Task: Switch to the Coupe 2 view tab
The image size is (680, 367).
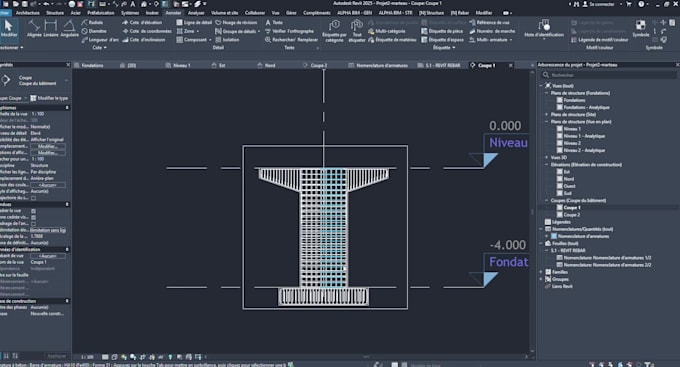Action: point(319,66)
